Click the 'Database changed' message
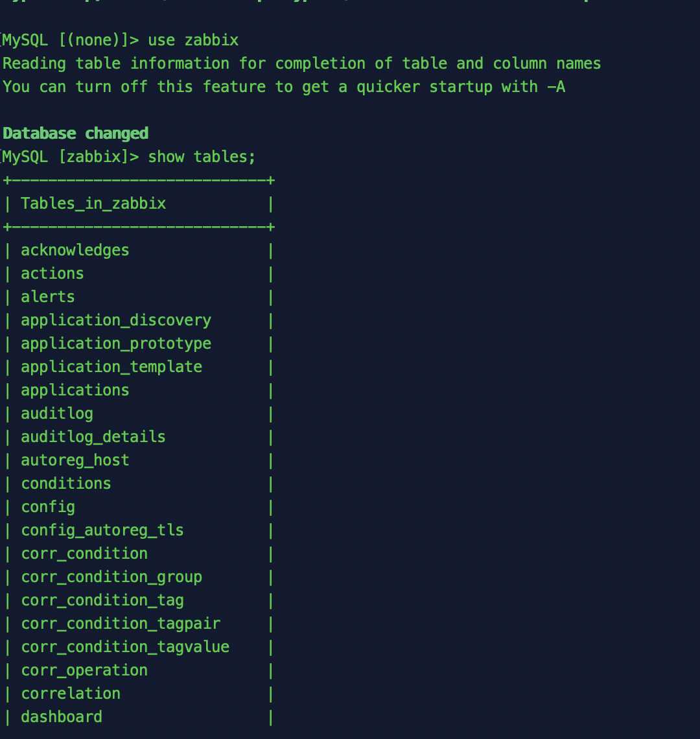The image size is (700, 739). (x=75, y=134)
